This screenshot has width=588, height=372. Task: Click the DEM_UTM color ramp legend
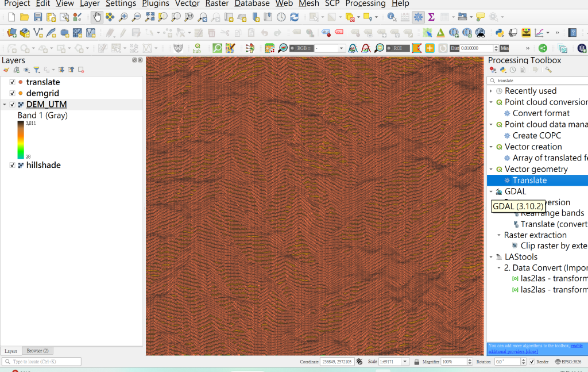point(21,140)
